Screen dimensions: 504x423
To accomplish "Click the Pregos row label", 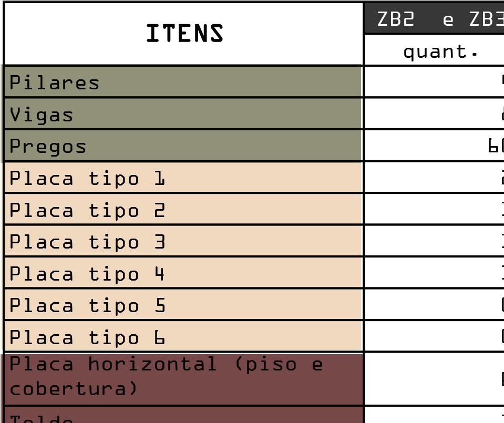I will 183,145.
